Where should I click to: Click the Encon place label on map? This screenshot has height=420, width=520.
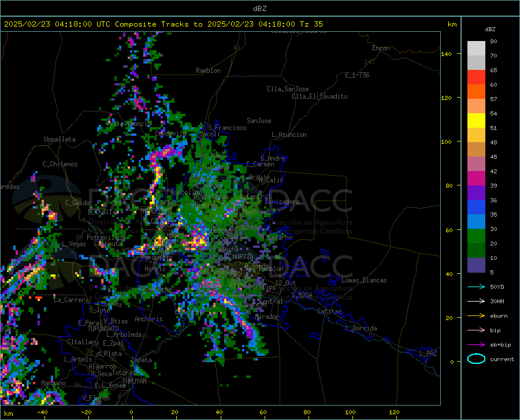tap(381, 48)
